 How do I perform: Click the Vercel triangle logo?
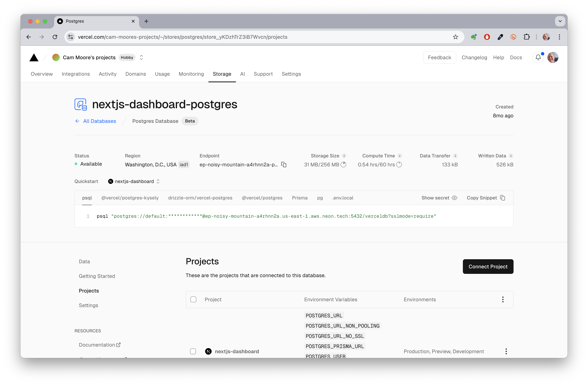pyautogui.click(x=34, y=58)
